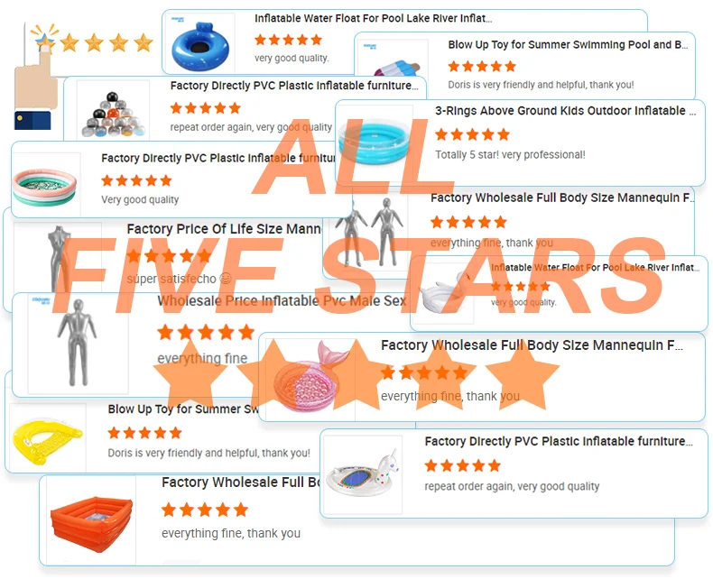Click the 'Totally 5 star! very professional!' review text
Viewport: 713px width, 588px height.
coord(510,154)
